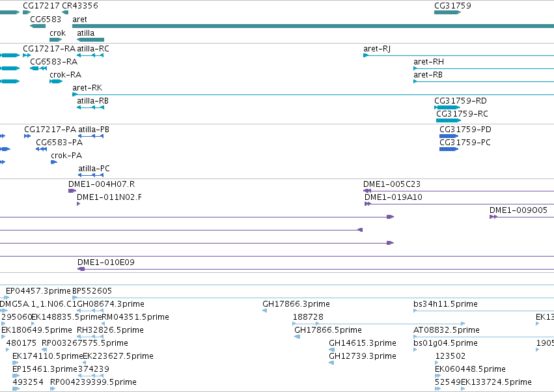This screenshot has width=554, height=392.
Task: Select EST feature 374239
Action: (90, 376)
